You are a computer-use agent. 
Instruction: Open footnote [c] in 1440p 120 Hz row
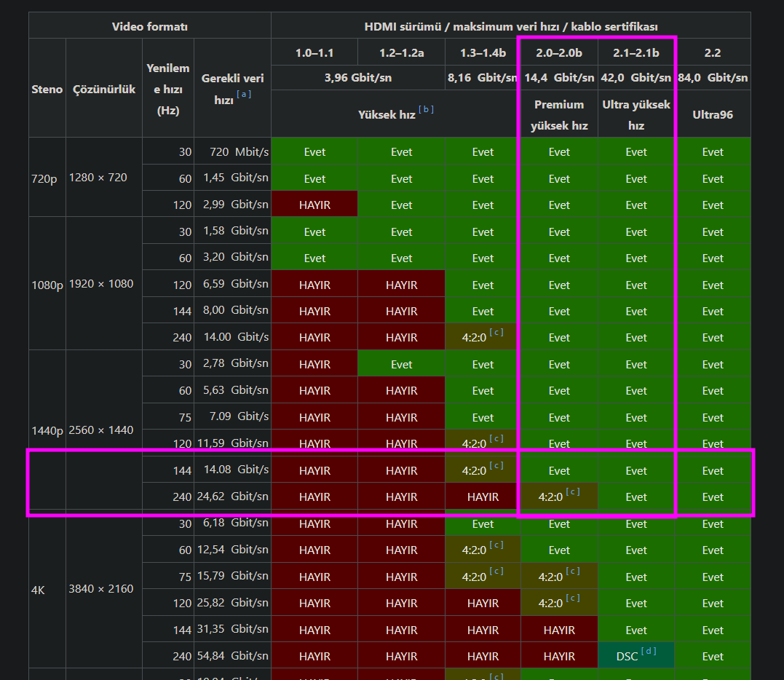(x=496, y=438)
